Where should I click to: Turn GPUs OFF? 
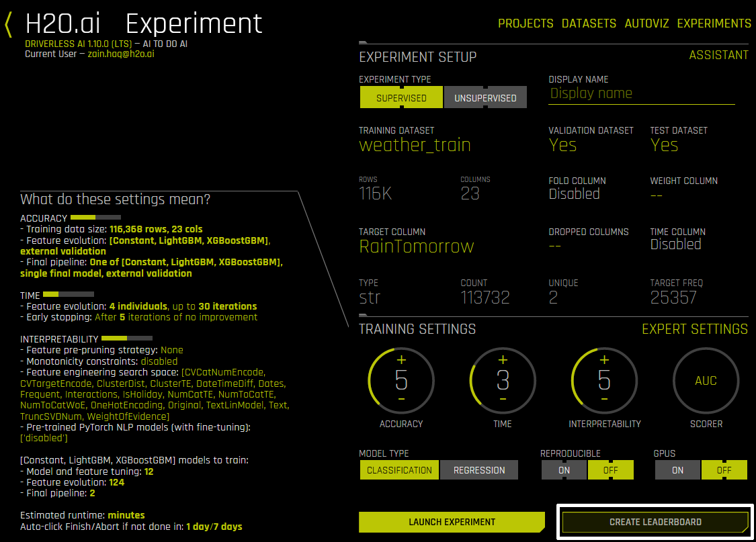click(x=724, y=470)
